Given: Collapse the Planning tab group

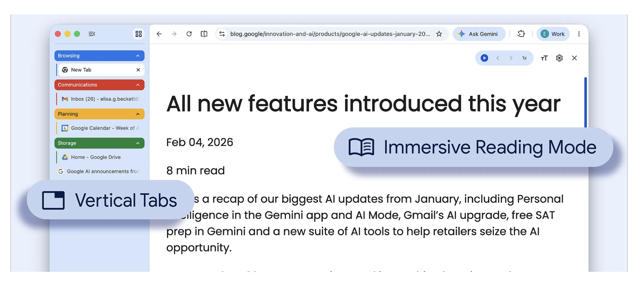Looking at the screenshot, I should click(x=138, y=114).
